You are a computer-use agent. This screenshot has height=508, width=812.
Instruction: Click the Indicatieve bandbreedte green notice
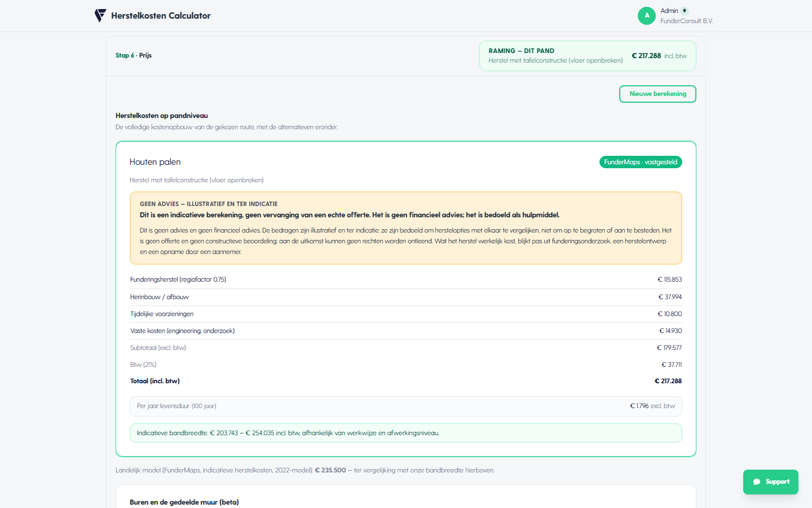[406, 433]
